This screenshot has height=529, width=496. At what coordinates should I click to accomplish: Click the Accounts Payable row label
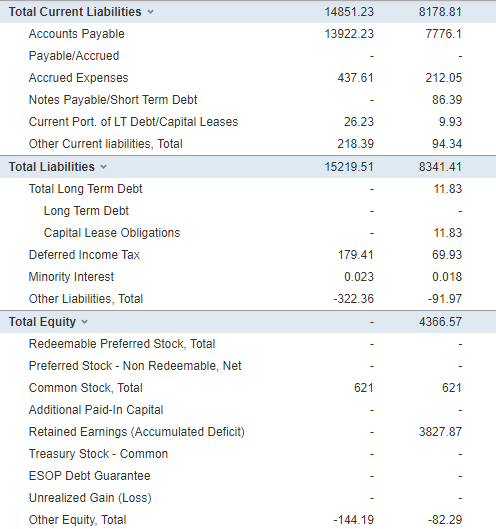(x=77, y=34)
